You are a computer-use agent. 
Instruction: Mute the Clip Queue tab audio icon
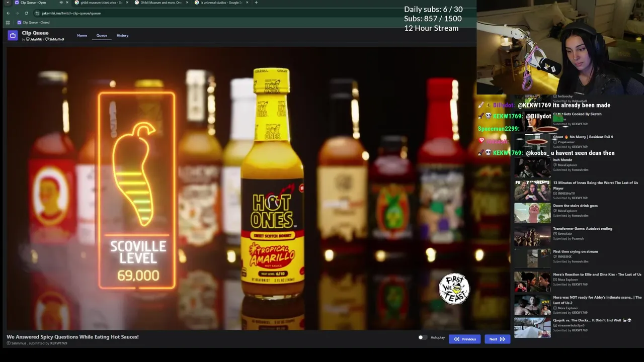[61, 3]
